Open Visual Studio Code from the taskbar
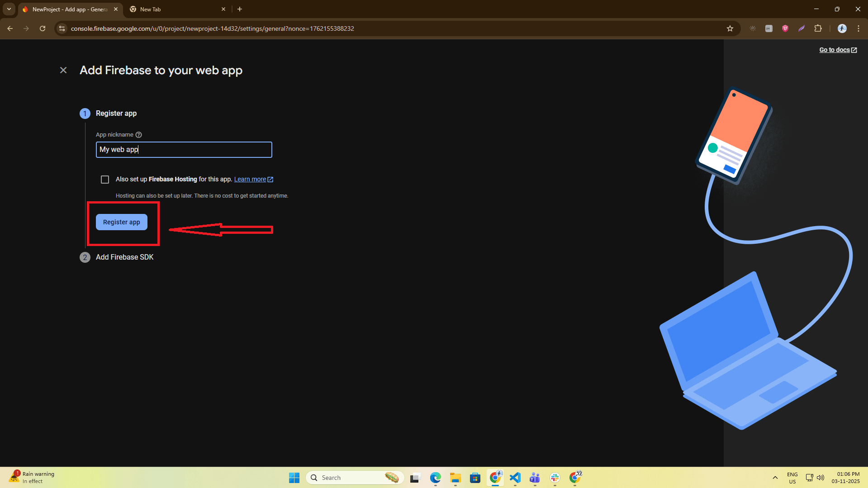The image size is (868, 488). 515,478
